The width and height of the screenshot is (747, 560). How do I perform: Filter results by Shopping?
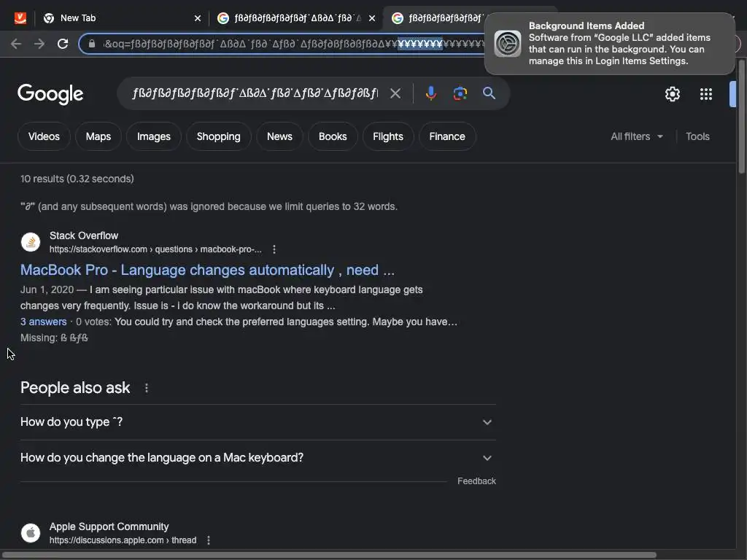(x=218, y=136)
